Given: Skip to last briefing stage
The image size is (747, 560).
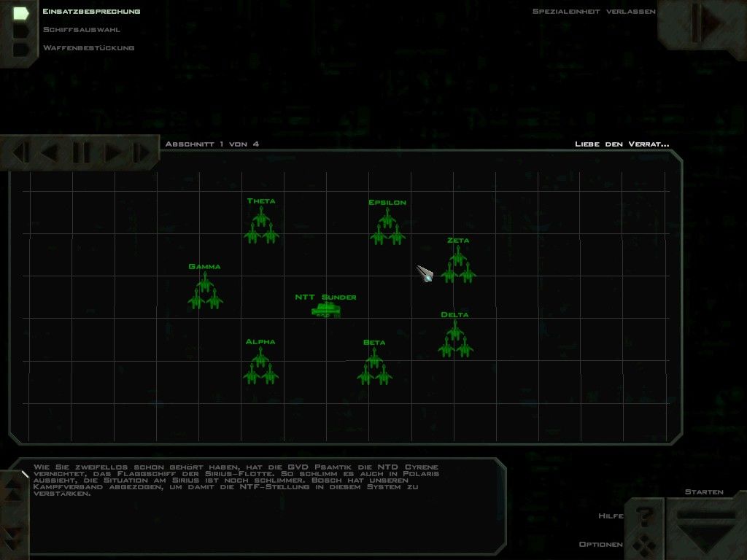Looking at the screenshot, I should (x=142, y=152).
